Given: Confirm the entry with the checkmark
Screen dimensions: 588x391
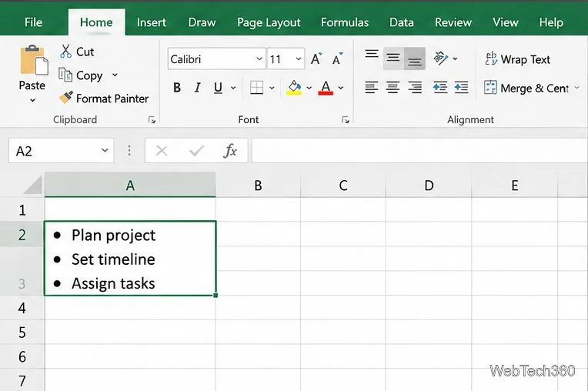Looking at the screenshot, I should point(196,151).
